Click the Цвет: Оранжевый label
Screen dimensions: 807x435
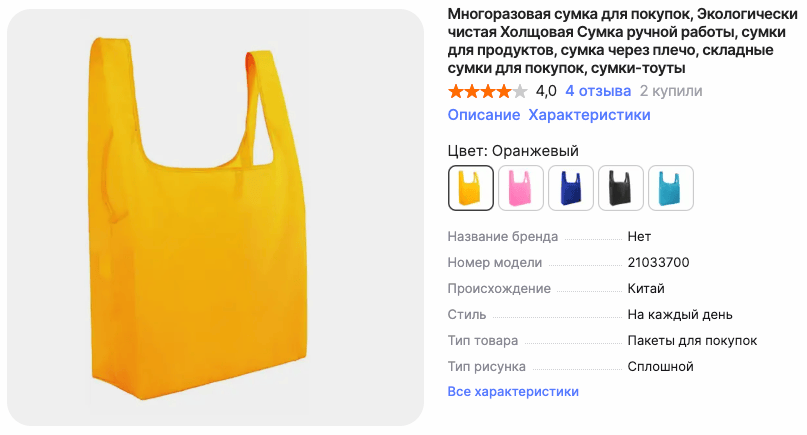513,151
